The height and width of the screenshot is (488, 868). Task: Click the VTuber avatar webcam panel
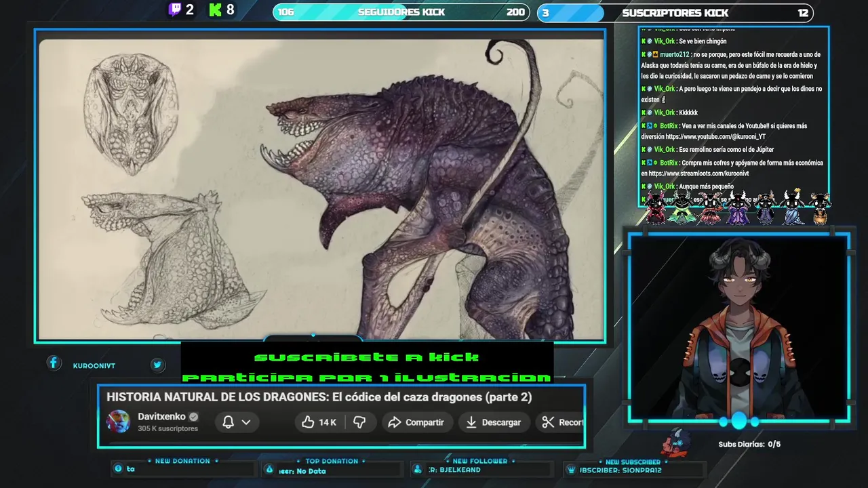click(738, 328)
